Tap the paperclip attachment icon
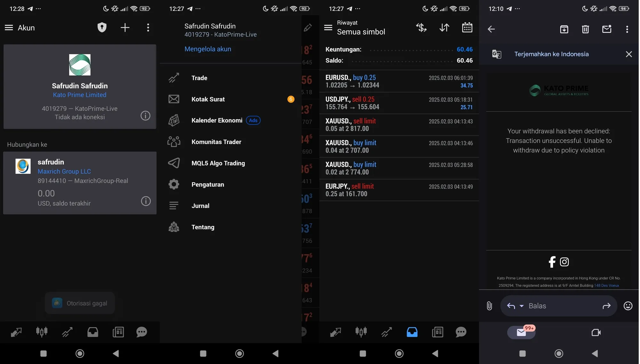Screen dimensions: 640x364 pyautogui.click(x=489, y=306)
